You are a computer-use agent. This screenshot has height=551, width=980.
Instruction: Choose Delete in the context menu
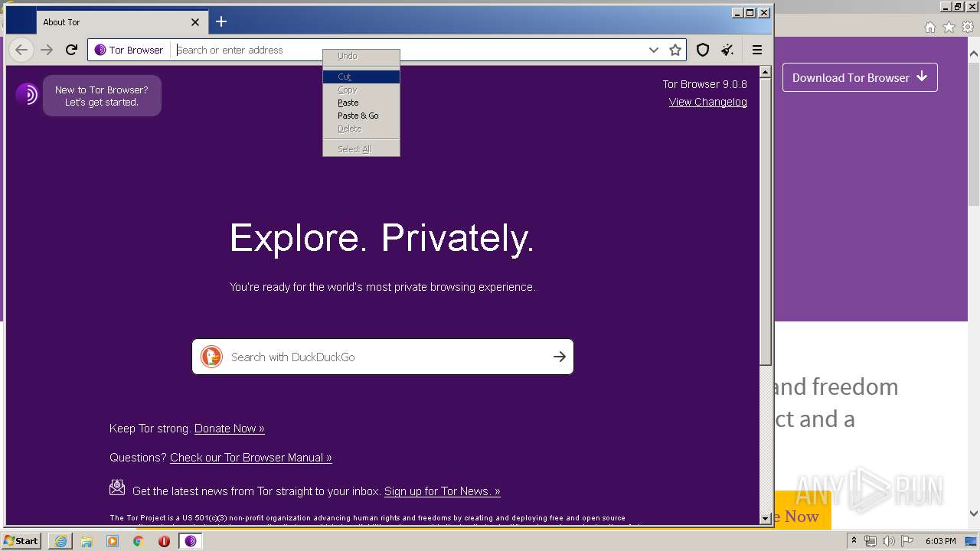click(361, 129)
